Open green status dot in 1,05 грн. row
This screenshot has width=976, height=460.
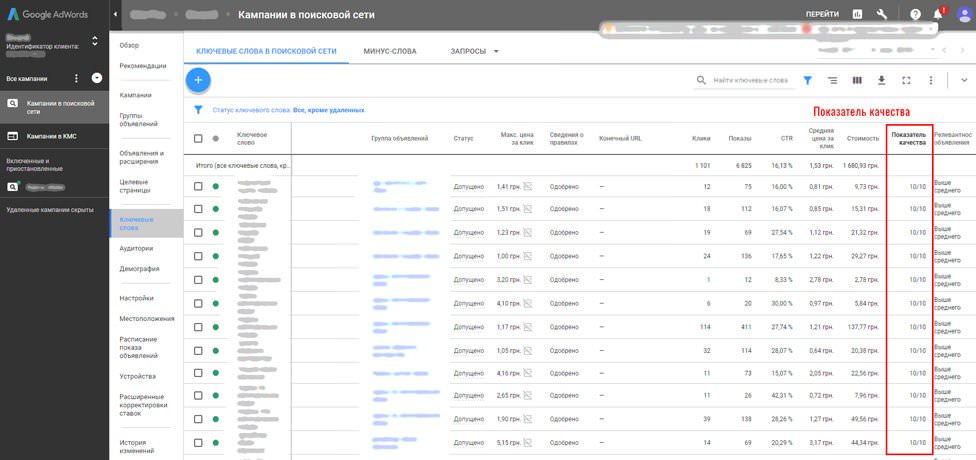click(215, 350)
